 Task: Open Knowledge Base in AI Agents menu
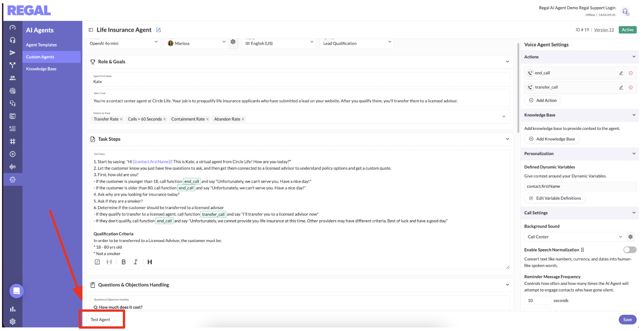click(x=41, y=69)
